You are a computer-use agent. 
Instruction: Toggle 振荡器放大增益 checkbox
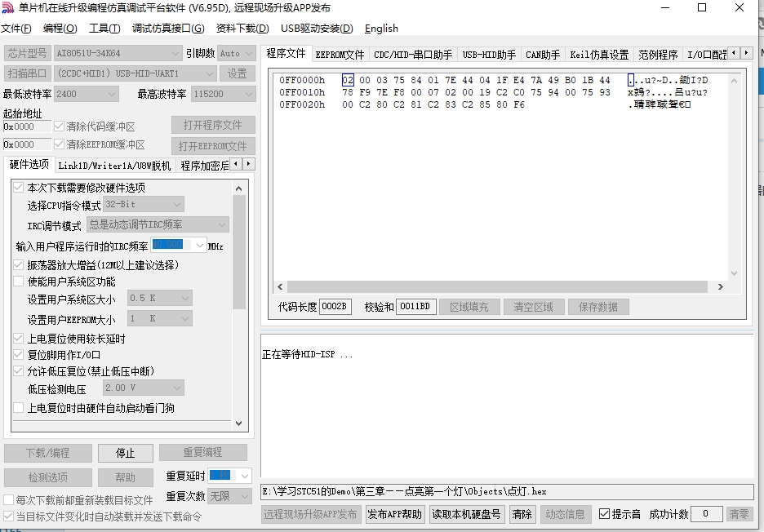coord(19,264)
